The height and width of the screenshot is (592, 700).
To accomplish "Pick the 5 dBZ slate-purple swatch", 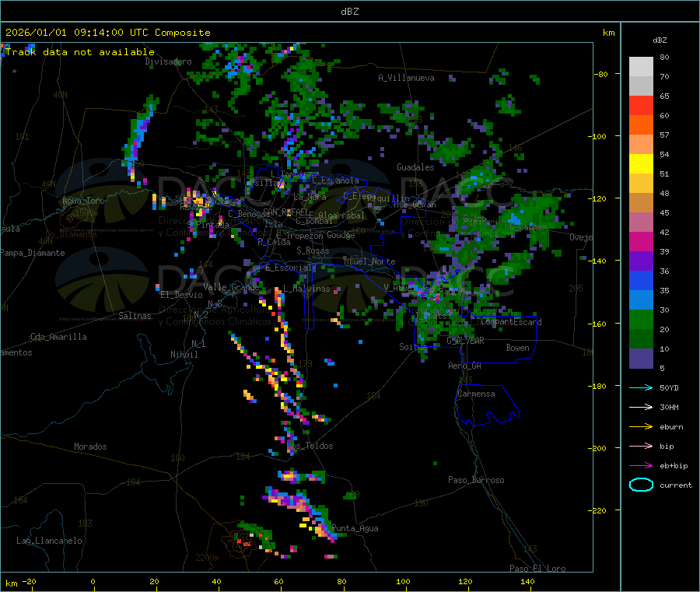I will pyautogui.click(x=641, y=359).
